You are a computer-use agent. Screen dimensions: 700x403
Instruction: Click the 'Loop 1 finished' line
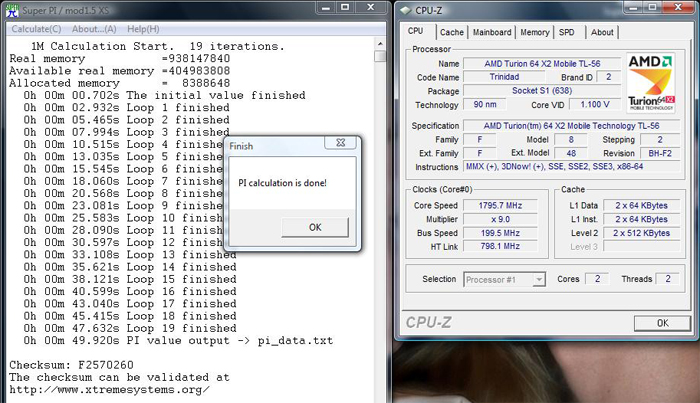127,108
